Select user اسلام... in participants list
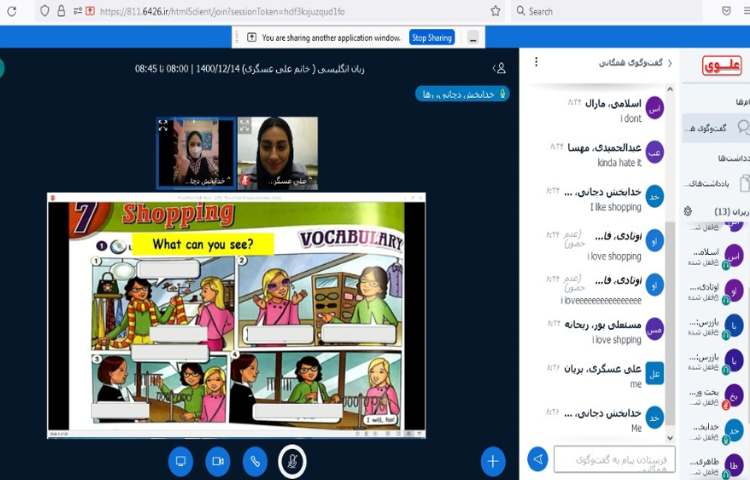The width and height of the screenshot is (750, 480). point(716,257)
